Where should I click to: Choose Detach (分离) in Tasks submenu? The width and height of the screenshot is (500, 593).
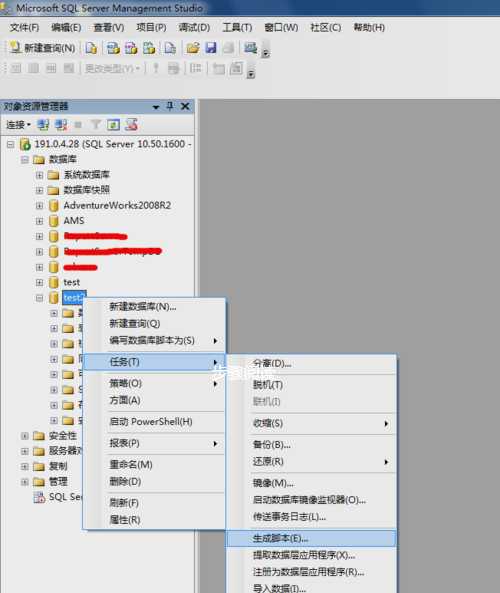point(312,363)
